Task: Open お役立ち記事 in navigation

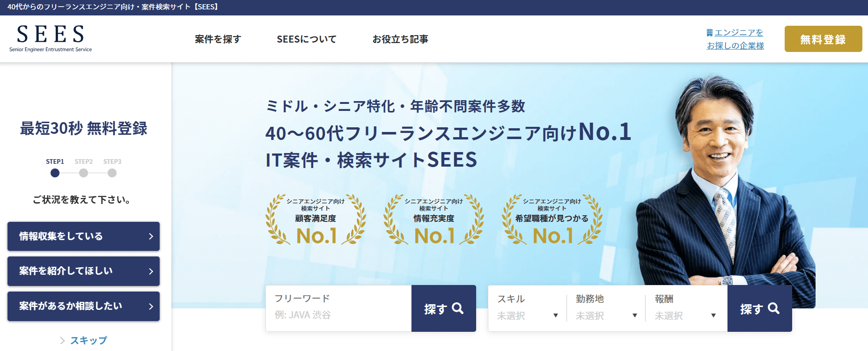Action: click(400, 39)
